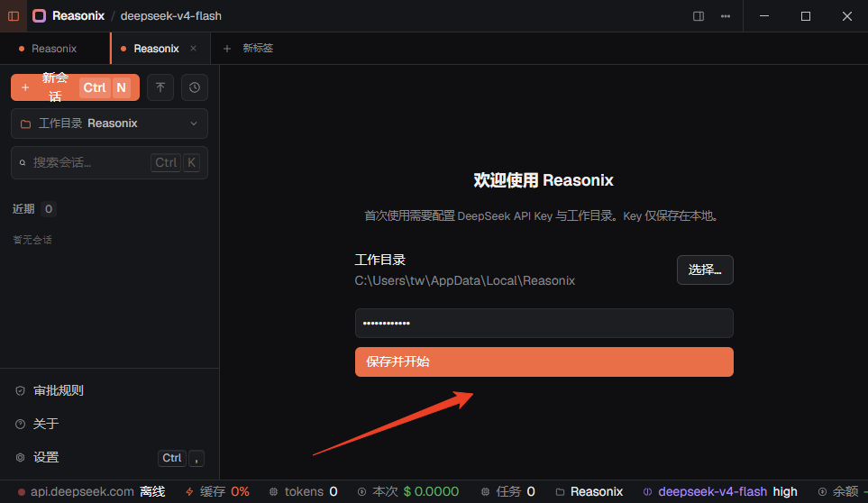This screenshot has height=503, width=868.
Task: Open the 关于 about page
Action: coord(46,424)
